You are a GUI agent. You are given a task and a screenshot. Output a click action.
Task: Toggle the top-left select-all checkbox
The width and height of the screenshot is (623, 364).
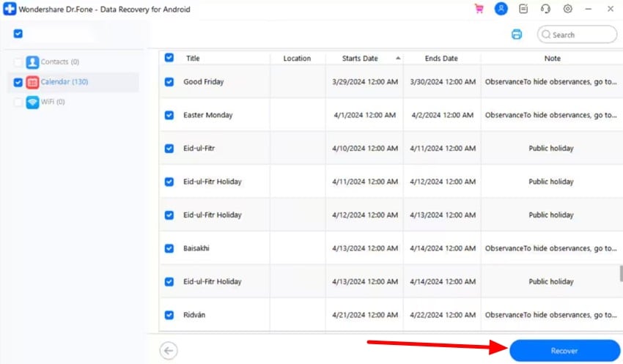(18, 34)
